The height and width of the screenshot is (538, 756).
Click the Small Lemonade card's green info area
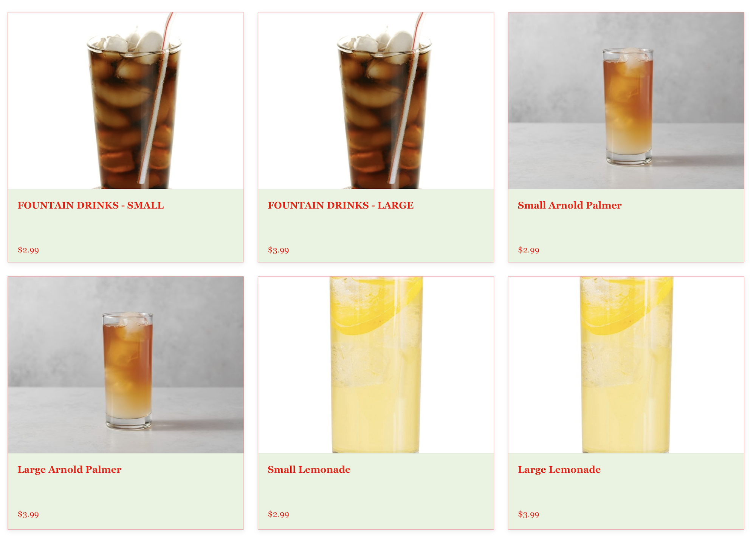[376, 491]
